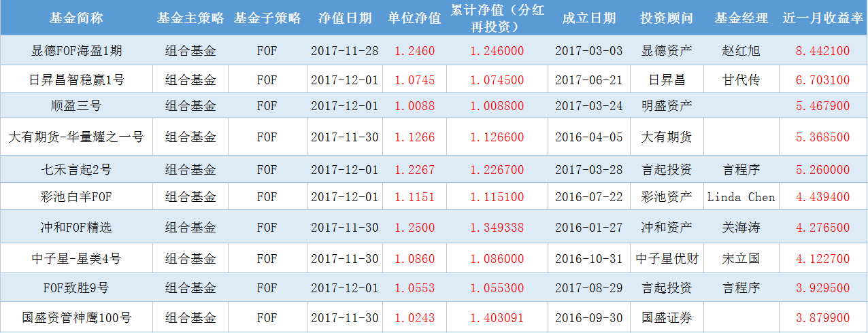The image size is (868, 333).
Task: Click fund manager 甘代传
Action: pos(741,80)
